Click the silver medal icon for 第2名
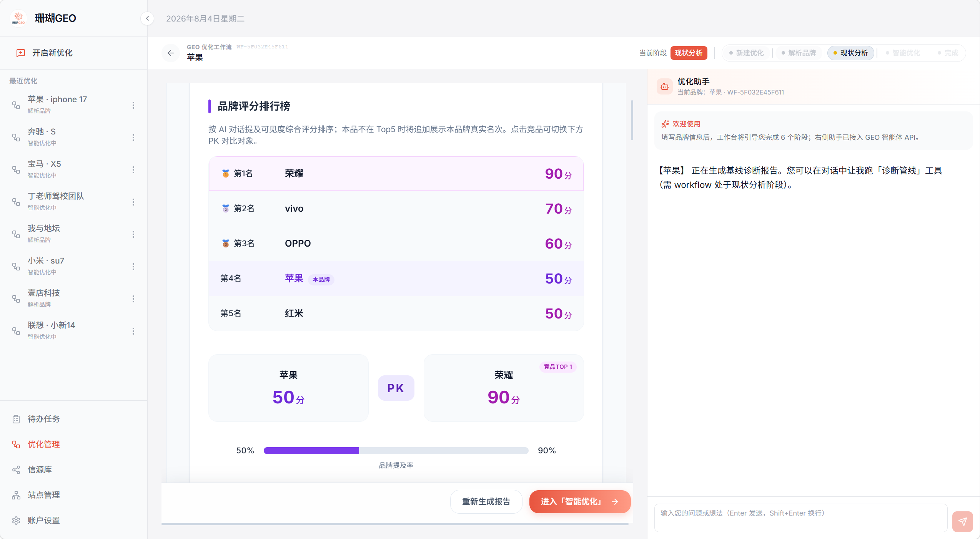 pos(226,209)
